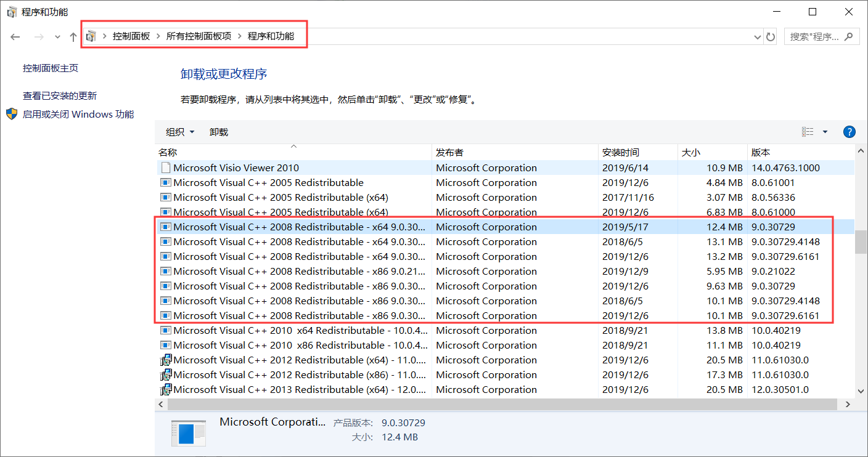The height and width of the screenshot is (457, 868).
Task: Navigate to 控制面板 breadcrumb
Action: coord(131,36)
